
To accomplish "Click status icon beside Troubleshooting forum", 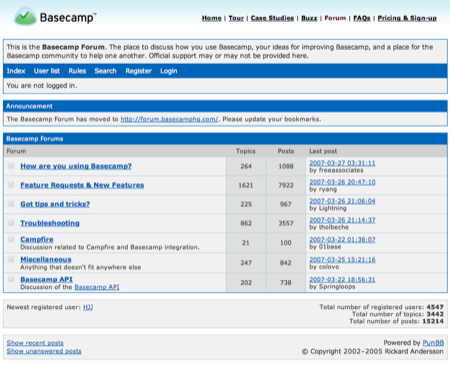I will coord(11,223).
